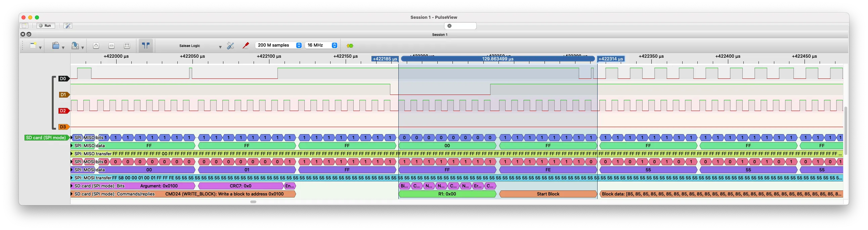Open the 16 MHz sample rate combo box
This screenshot has width=868, height=230.
pyautogui.click(x=321, y=45)
